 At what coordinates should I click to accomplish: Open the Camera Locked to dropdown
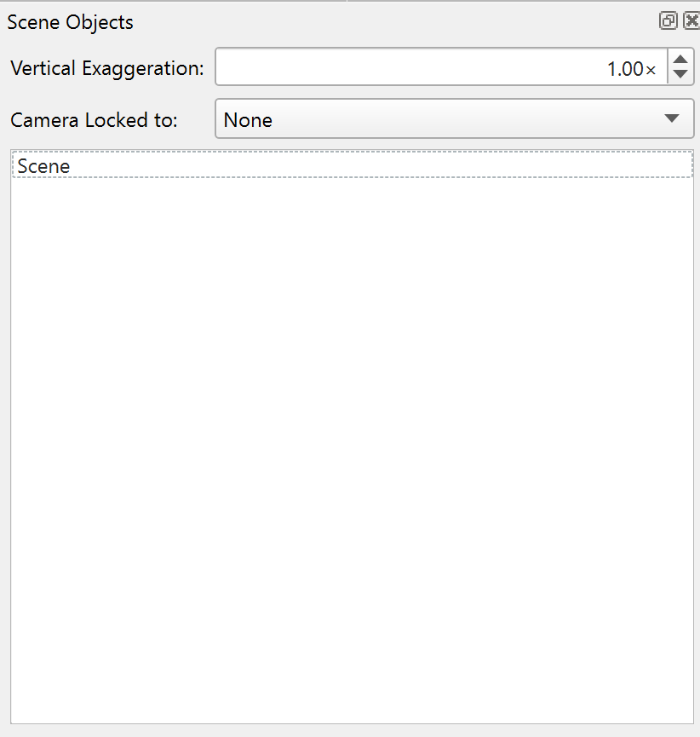(x=454, y=119)
